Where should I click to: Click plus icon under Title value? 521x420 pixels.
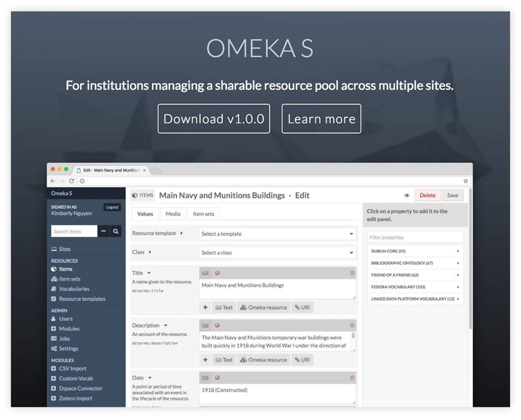(205, 307)
